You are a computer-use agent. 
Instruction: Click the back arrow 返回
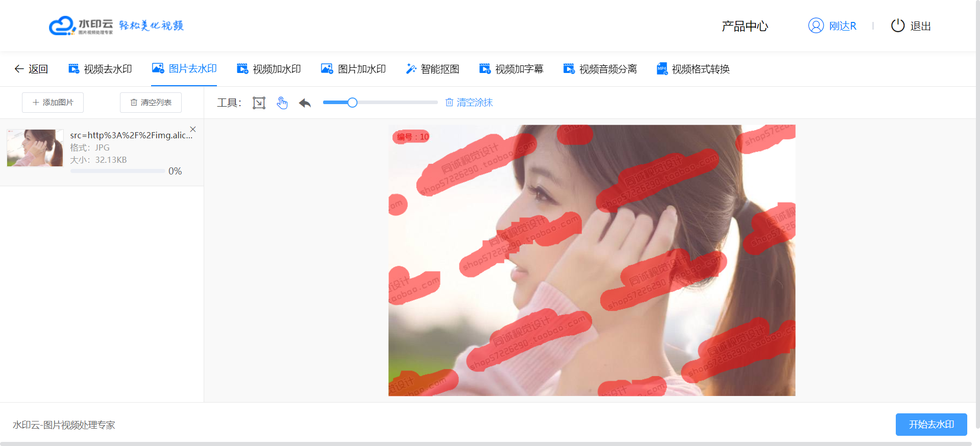pos(31,69)
